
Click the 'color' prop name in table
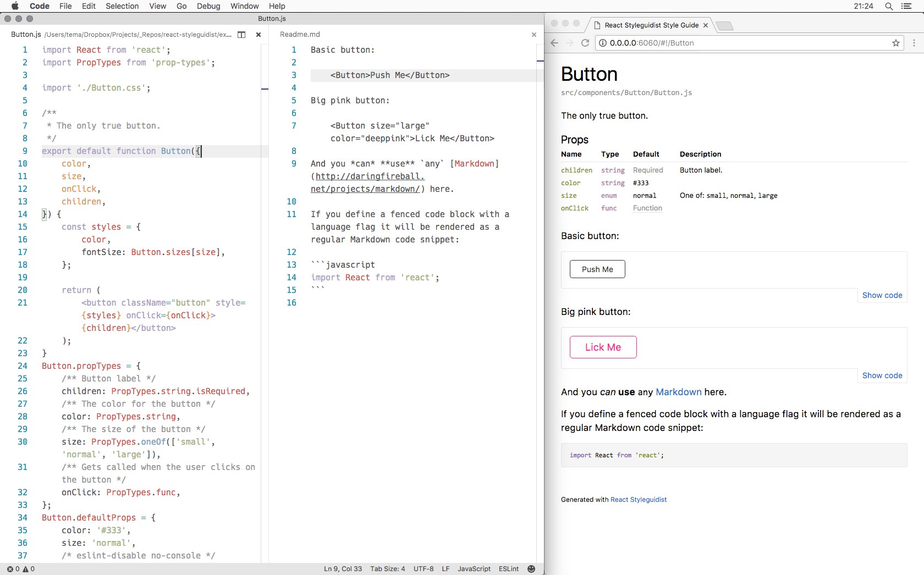coord(570,183)
